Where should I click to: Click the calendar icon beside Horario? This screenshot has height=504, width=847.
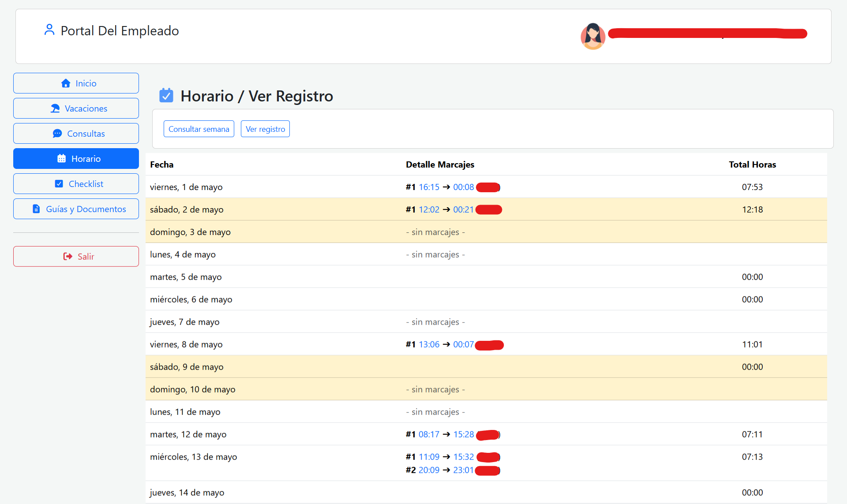coord(62,159)
